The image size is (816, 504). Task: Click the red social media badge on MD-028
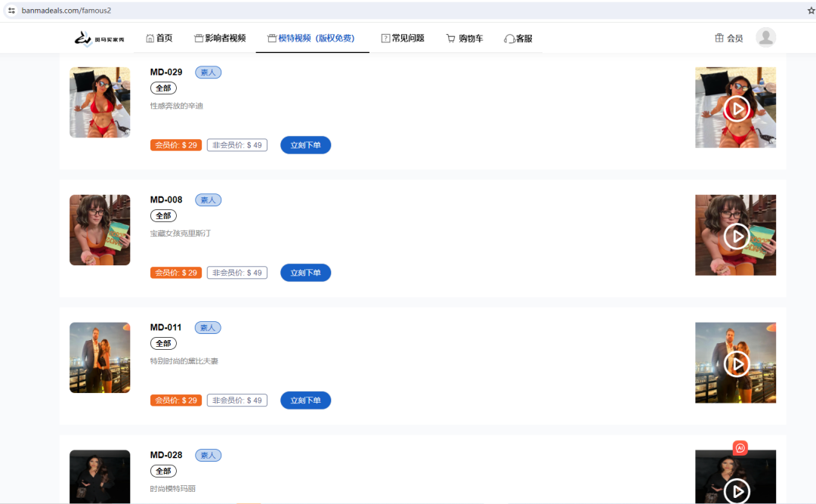tap(740, 447)
